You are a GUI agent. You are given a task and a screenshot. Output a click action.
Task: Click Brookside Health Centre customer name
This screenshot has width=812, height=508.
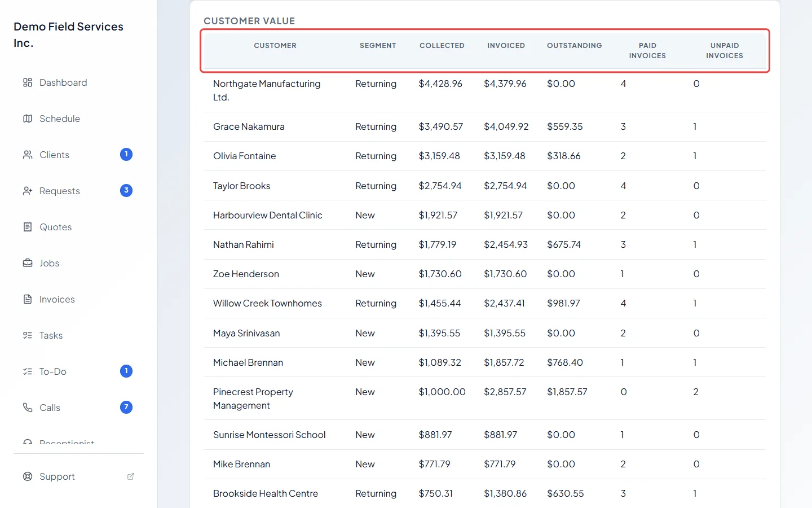coord(266,493)
